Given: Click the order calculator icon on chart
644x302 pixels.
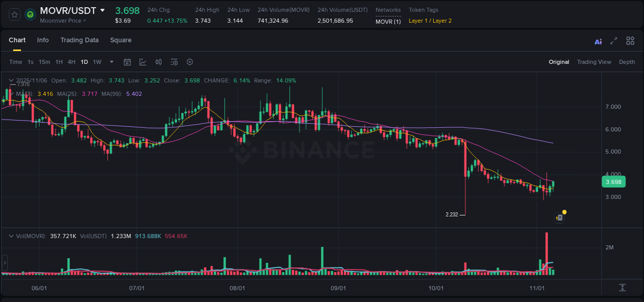Looking at the screenshot, I should pos(559,217).
